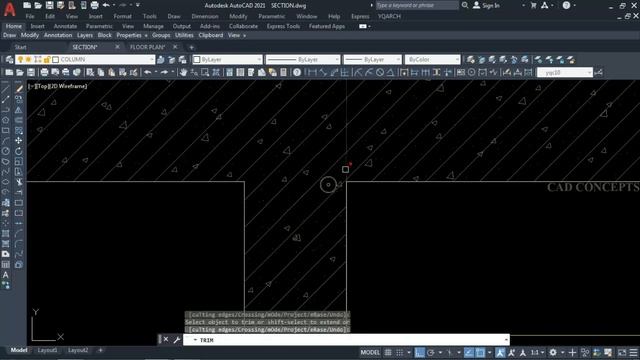Toggle Clean Screen in status bar
The image size is (640, 360).
tap(622, 352)
